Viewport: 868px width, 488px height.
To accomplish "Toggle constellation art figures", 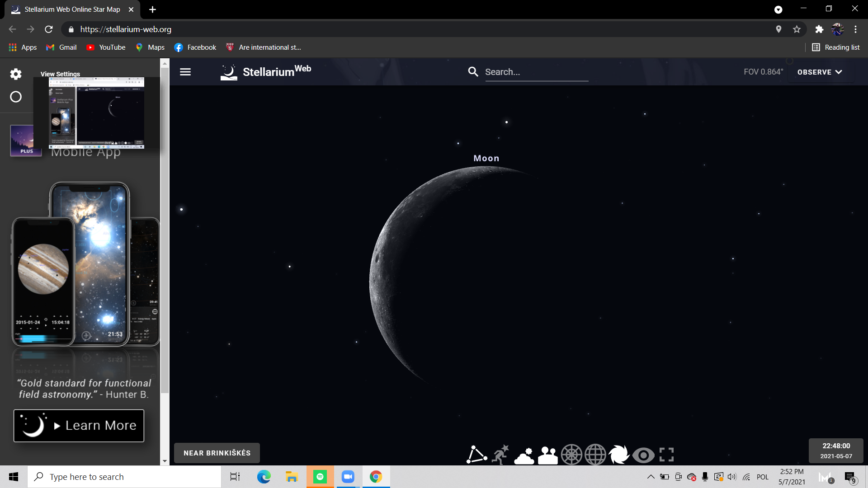I will point(500,455).
